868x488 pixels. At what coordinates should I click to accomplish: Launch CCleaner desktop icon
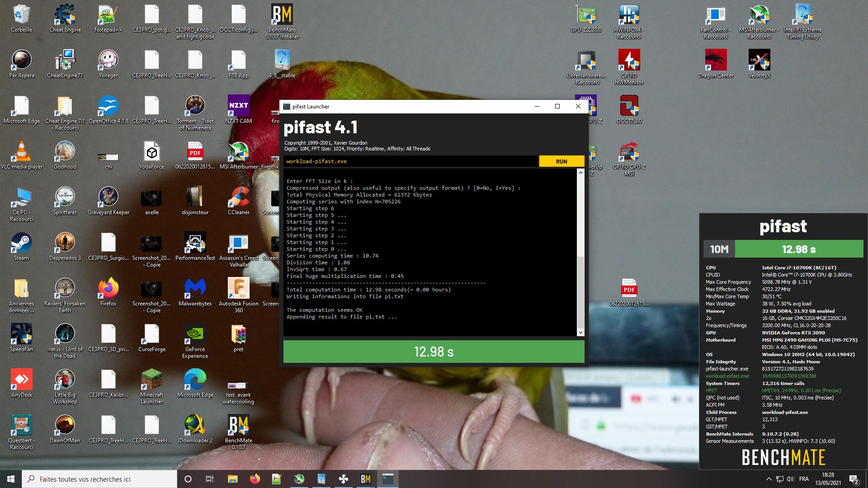pos(238,201)
